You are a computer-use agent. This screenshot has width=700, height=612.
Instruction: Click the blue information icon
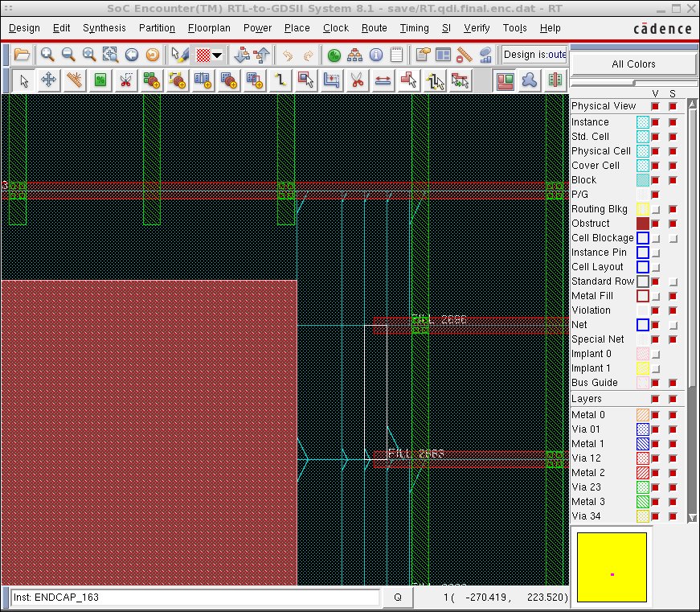(x=376, y=55)
